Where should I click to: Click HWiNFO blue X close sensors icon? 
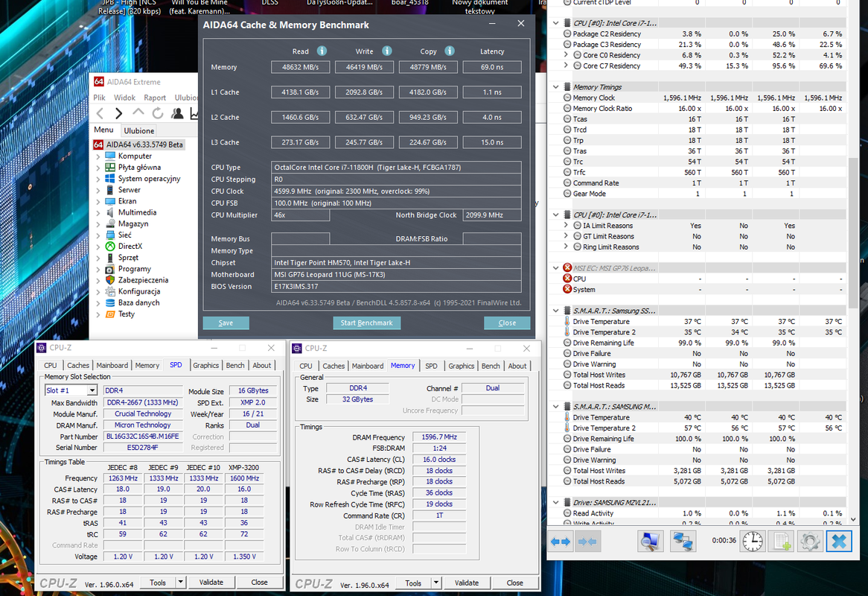tap(839, 541)
